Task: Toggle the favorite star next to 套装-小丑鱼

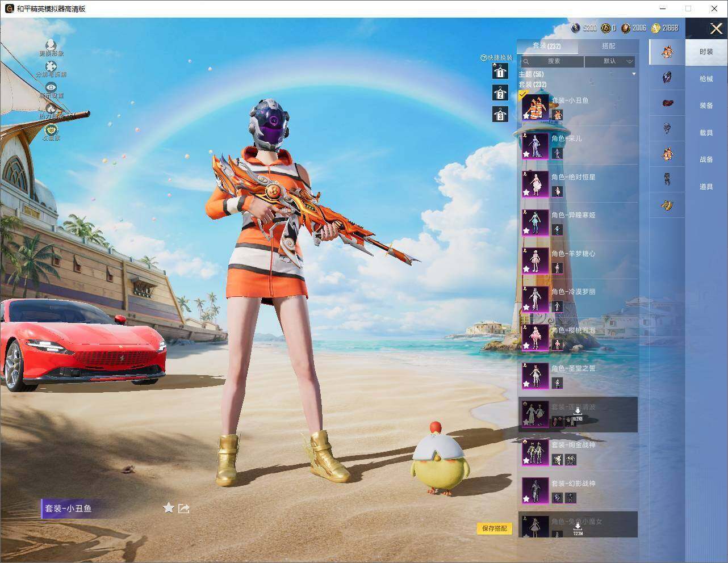Action: [x=168, y=508]
